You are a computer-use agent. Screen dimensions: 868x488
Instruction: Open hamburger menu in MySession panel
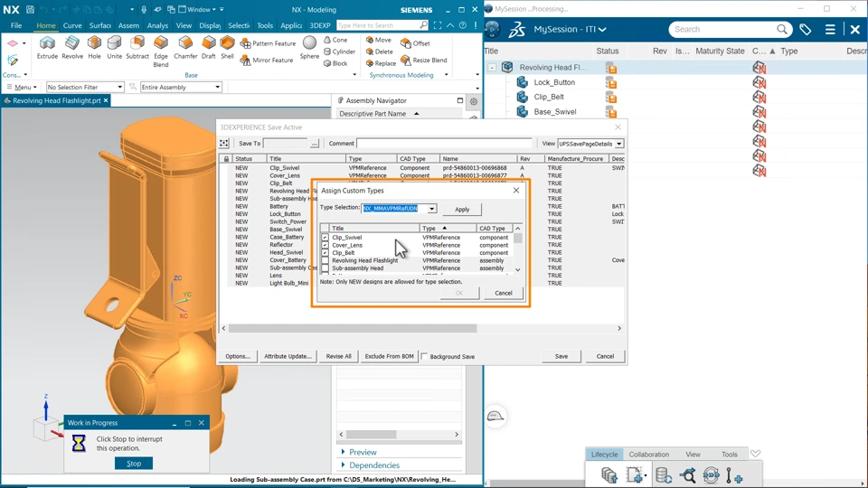pos(830,29)
